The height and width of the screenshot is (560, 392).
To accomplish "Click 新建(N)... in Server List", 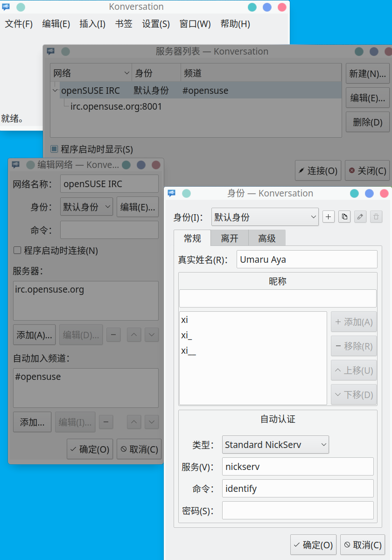I will tap(368, 74).
